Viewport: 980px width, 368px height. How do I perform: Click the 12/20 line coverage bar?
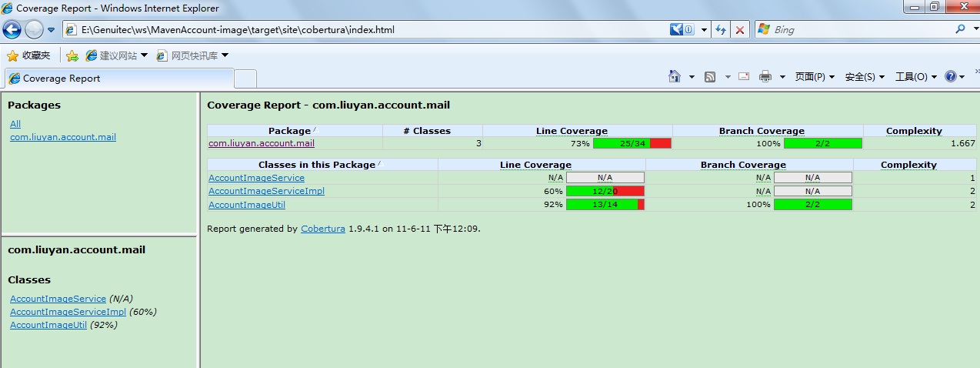pos(605,191)
